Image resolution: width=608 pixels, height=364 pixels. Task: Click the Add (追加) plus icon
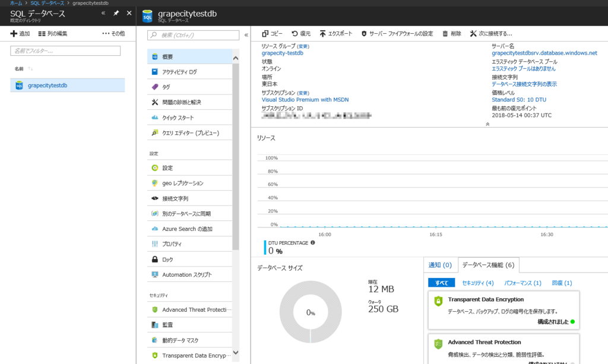click(14, 34)
